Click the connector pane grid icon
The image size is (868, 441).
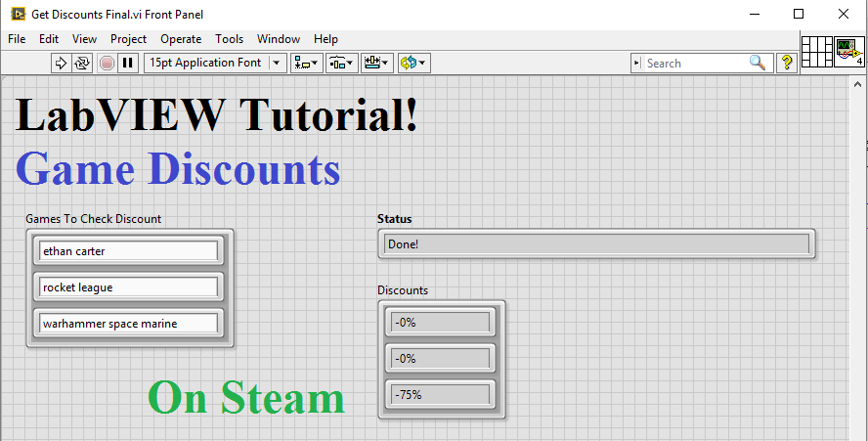[x=817, y=52]
